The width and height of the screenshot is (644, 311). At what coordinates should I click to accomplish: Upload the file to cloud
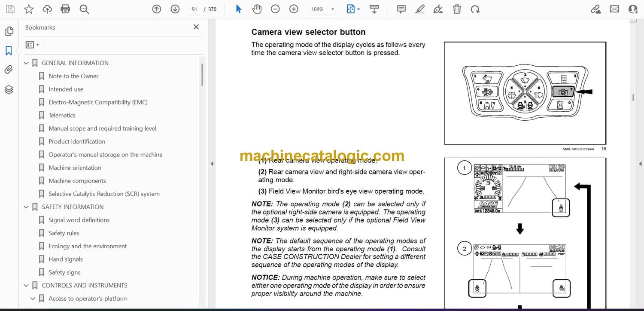coord(47,9)
